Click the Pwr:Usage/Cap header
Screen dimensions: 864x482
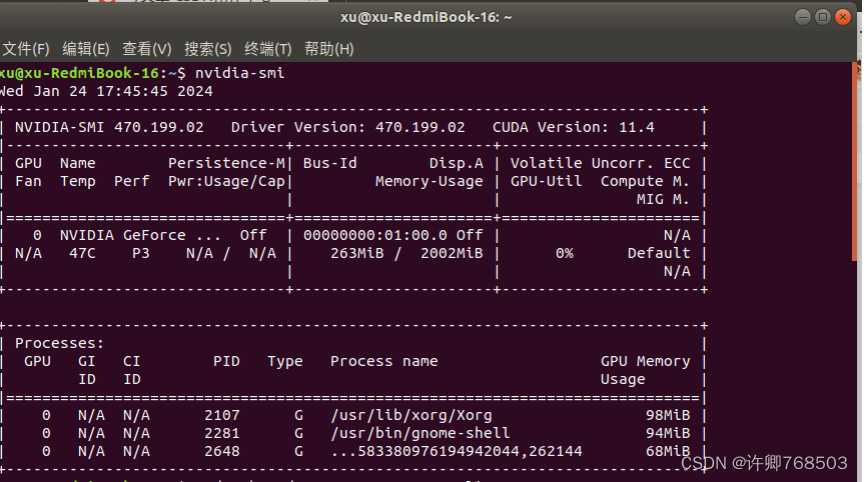point(226,181)
